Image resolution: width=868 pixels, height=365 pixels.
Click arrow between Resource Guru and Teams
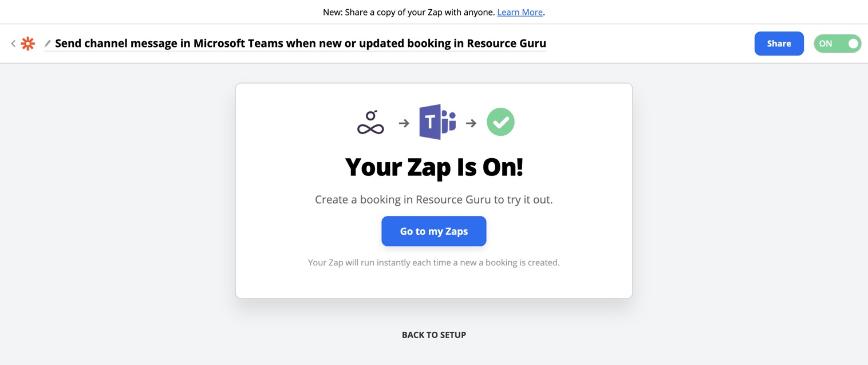click(x=404, y=123)
